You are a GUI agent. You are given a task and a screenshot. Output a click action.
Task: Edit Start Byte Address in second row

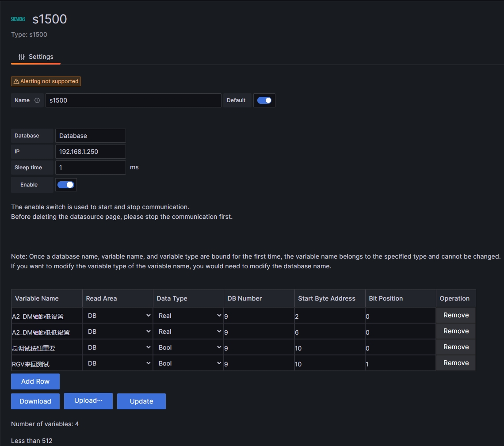(x=329, y=332)
